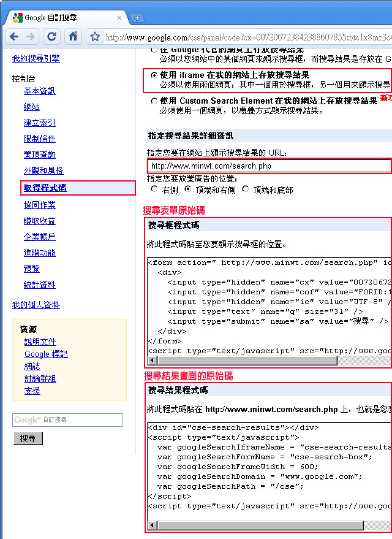Choose the 頂端和右側 ad position radio button
The image size is (392, 539).
click(187, 189)
